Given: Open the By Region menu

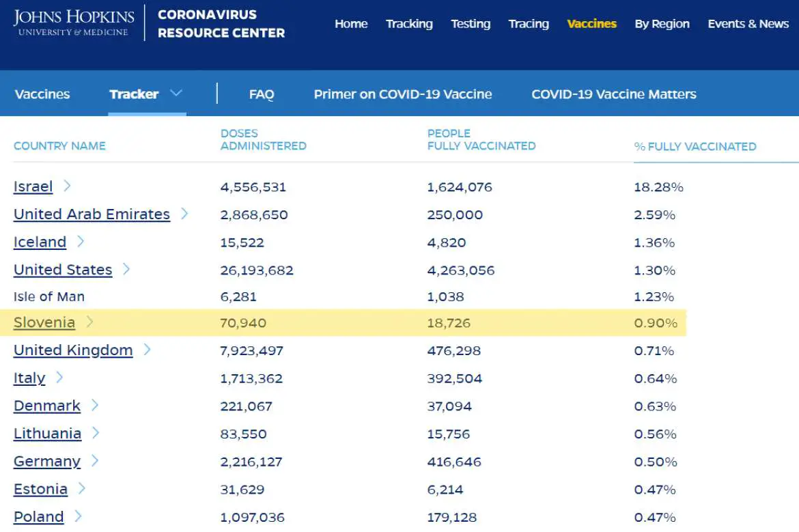Looking at the screenshot, I should (662, 23).
